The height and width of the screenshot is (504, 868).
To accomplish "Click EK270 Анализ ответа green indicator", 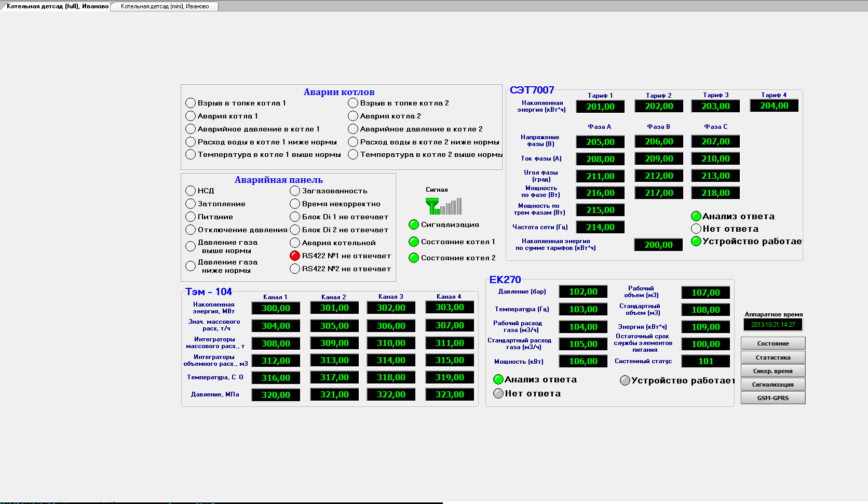I will 498,379.
